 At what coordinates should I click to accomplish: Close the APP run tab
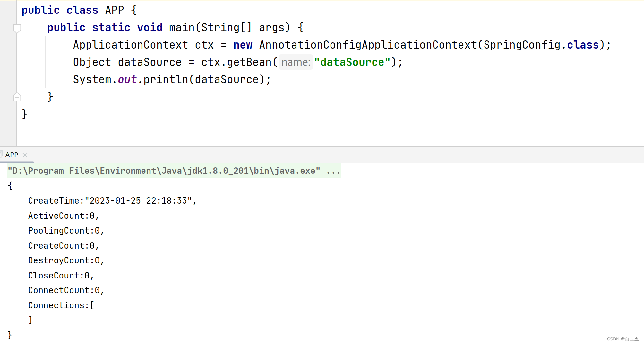(25, 155)
